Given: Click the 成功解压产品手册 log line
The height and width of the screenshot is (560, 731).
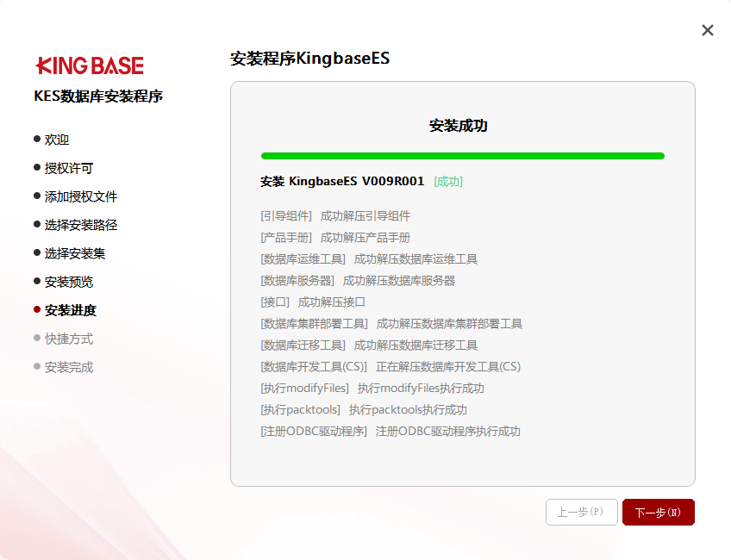Looking at the screenshot, I should [x=365, y=237].
